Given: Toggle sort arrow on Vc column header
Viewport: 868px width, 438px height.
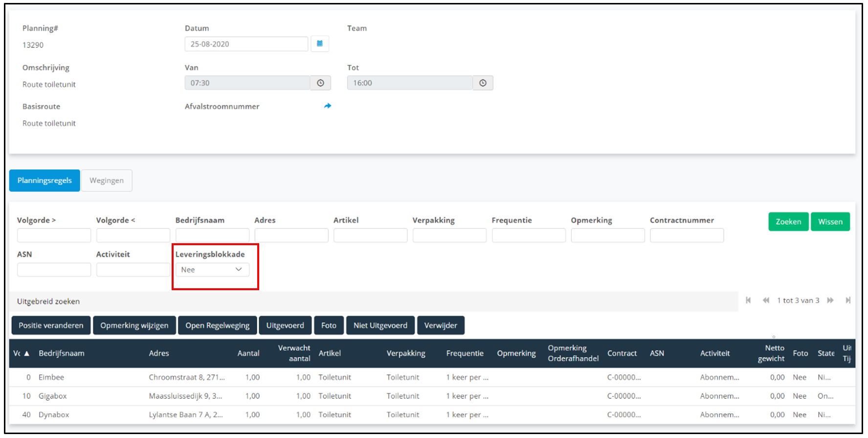Looking at the screenshot, I should [x=27, y=353].
